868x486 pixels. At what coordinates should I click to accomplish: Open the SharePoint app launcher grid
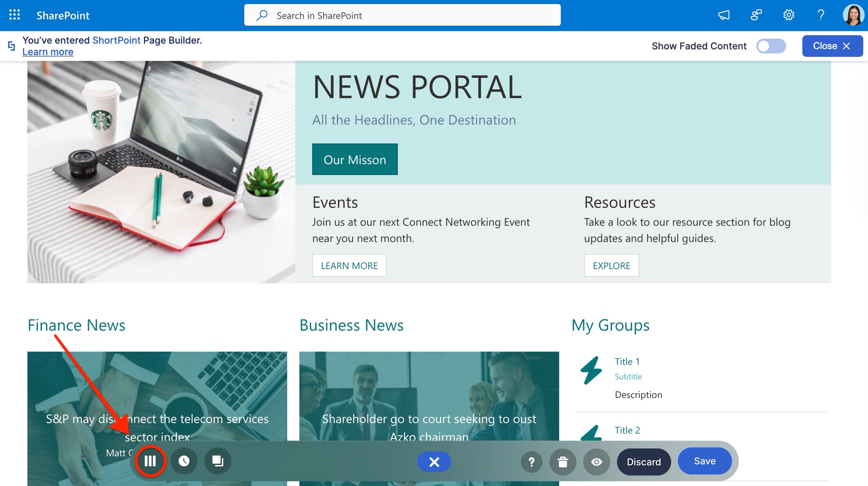pos(15,15)
